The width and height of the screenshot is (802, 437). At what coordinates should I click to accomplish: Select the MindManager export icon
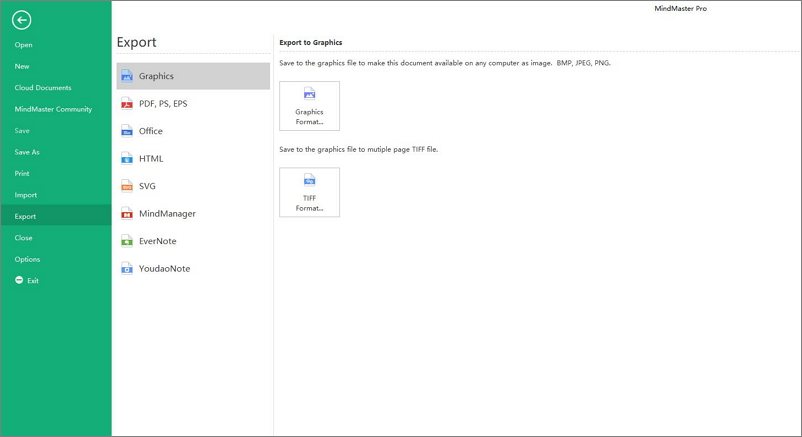point(127,214)
